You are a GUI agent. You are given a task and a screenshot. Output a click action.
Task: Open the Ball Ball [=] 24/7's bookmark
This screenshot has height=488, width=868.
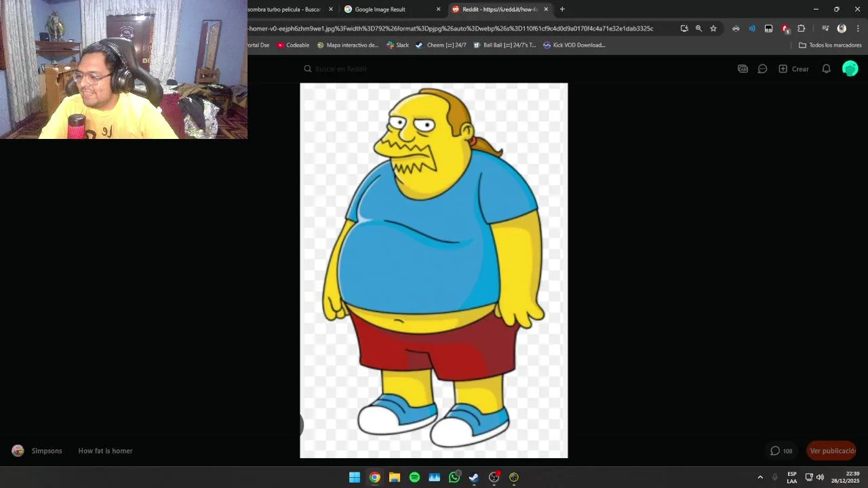tap(505, 45)
